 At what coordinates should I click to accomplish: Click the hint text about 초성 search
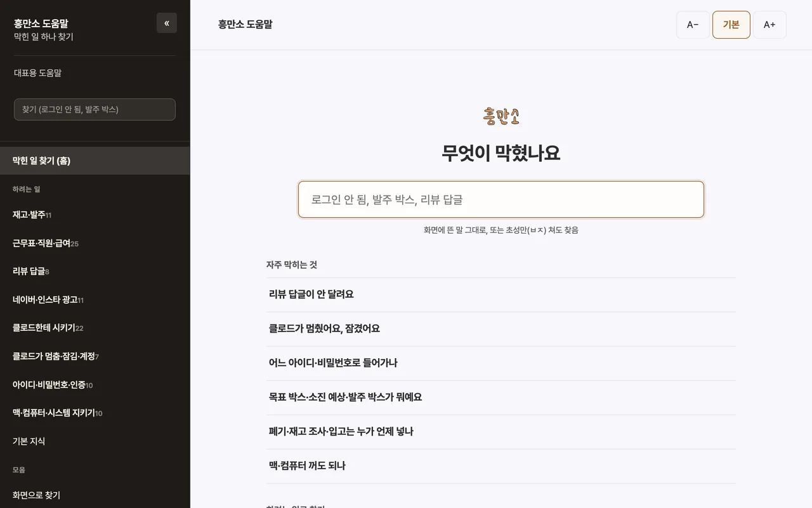coord(501,230)
